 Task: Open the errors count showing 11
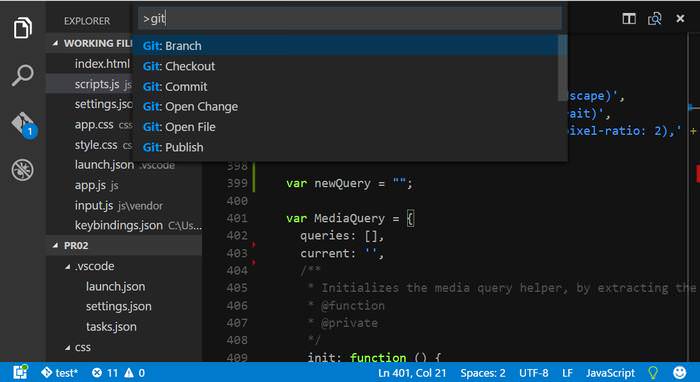coord(105,373)
